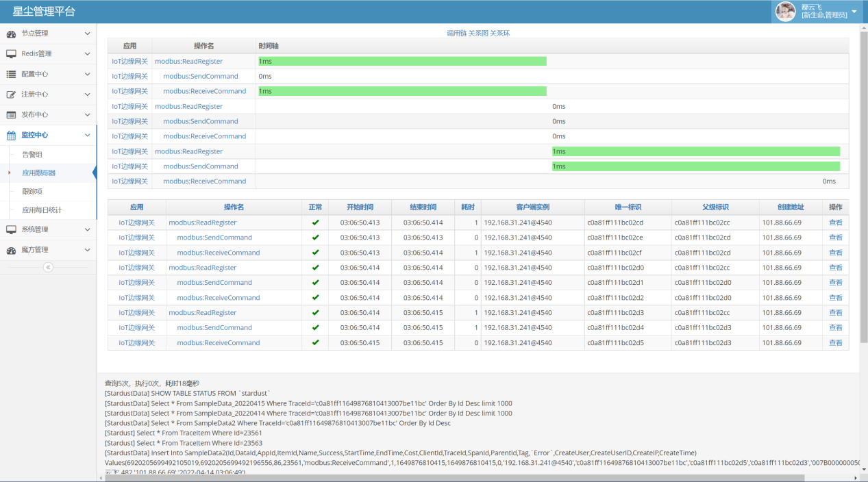Click 查看 for span c0a81ff111bc02d2
This screenshot has height=482, width=868.
(x=836, y=298)
